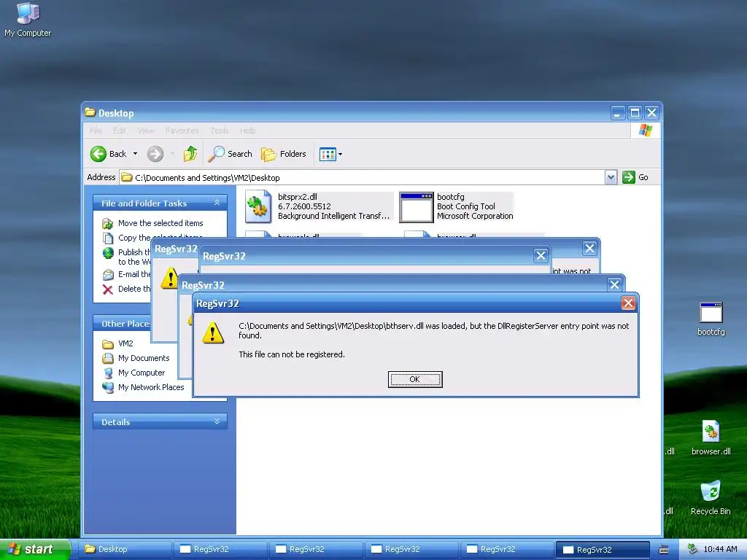
Task: Click the Copy selected items icon
Action: click(x=108, y=238)
